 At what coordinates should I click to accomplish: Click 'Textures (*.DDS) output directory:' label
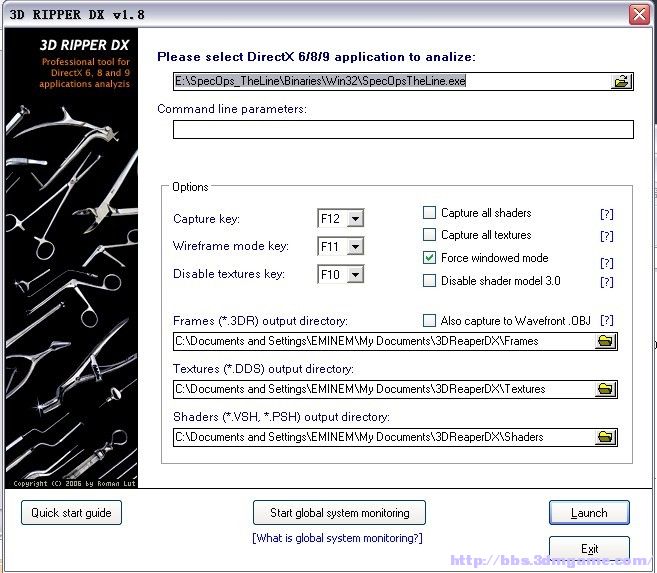point(263,369)
